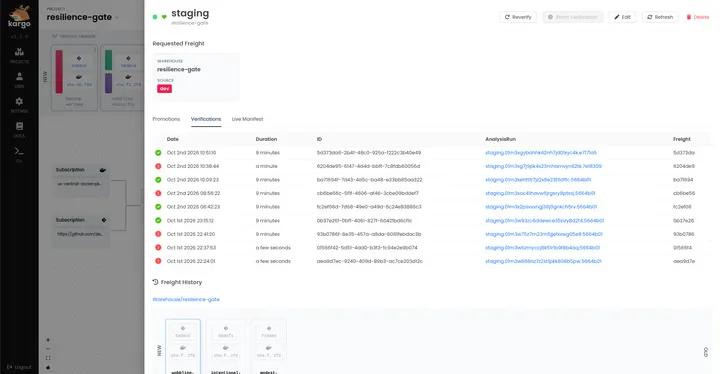720x374 pixels.
Task: Click the Reverify button
Action: point(518,17)
